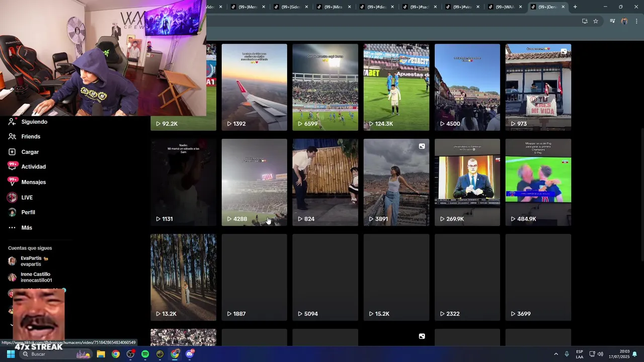Open File Explorer from the taskbar
The height and width of the screenshot is (362, 644).
pyautogui.click(x=101, y=354)
